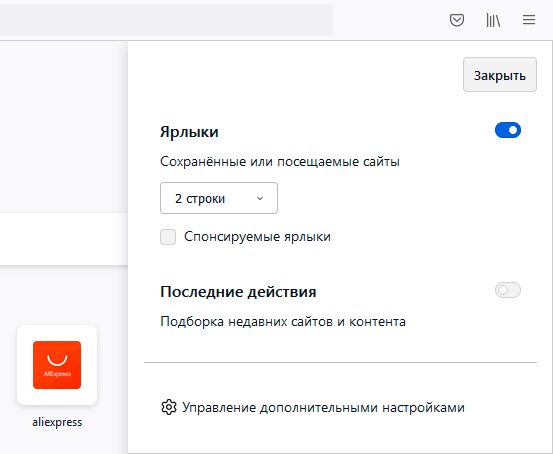
Task: Click the page search field left of panel
Action: pyautogui.click(x=64, y=239)
